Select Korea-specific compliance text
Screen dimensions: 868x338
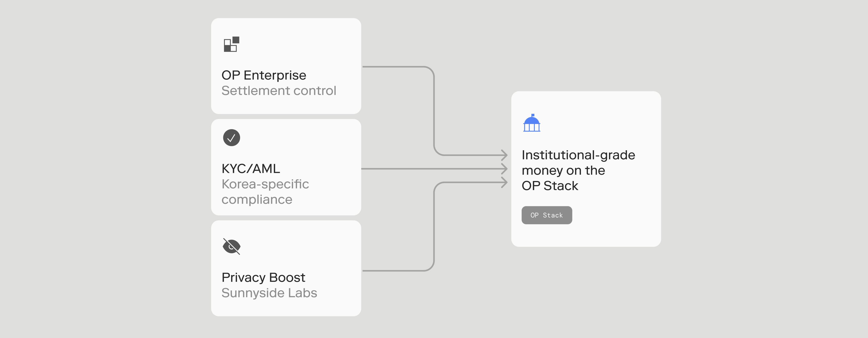pos(265,192)
